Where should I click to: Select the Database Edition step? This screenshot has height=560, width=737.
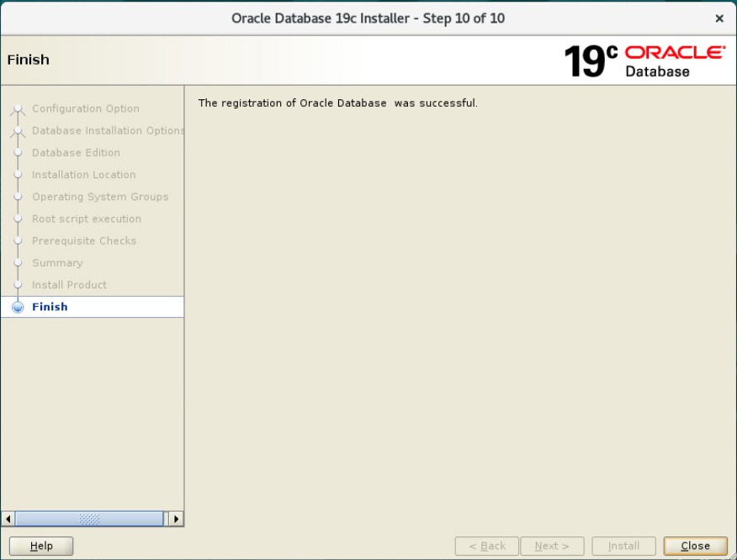click(76, 153)
